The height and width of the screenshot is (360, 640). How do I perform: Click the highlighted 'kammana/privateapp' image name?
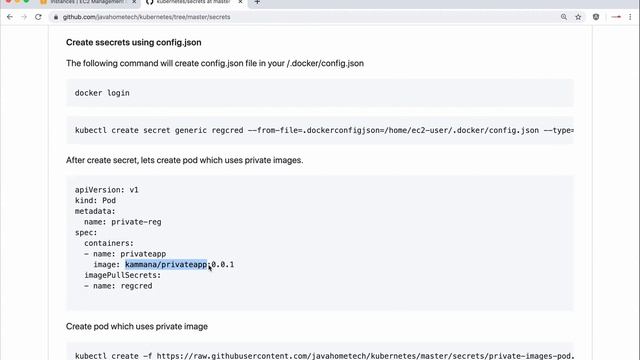click(x=166, y=264)
